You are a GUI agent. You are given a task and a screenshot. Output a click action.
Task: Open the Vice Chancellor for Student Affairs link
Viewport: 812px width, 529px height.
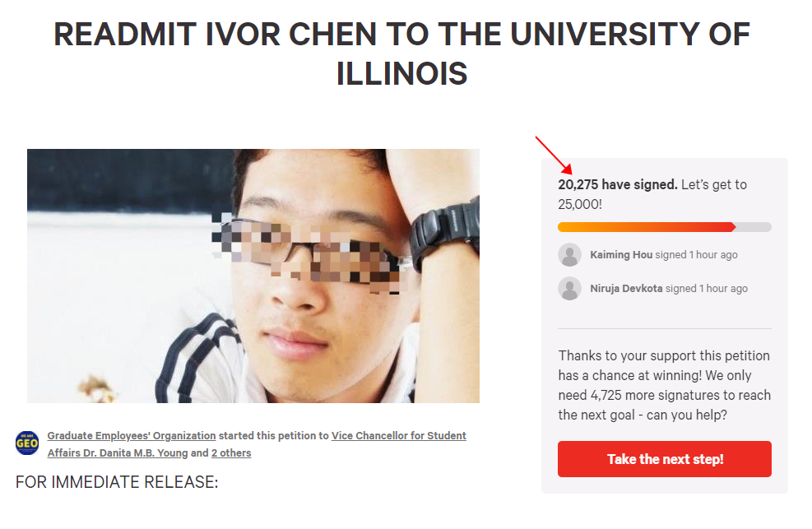tap(399, 436)
